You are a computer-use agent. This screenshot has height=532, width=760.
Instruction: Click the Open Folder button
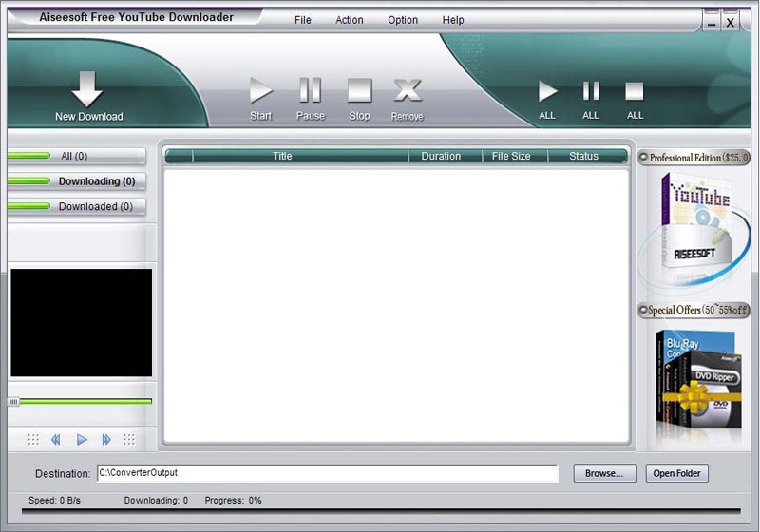click(677, 473)
